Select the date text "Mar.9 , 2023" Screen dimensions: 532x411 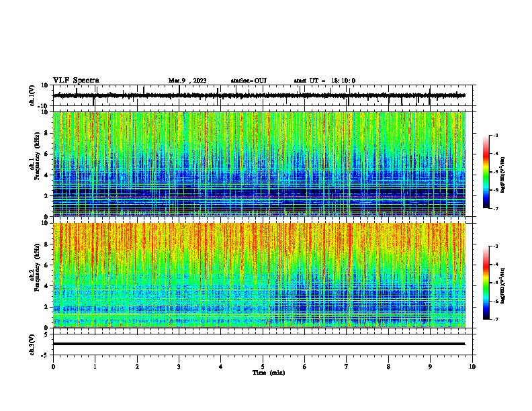187,81
